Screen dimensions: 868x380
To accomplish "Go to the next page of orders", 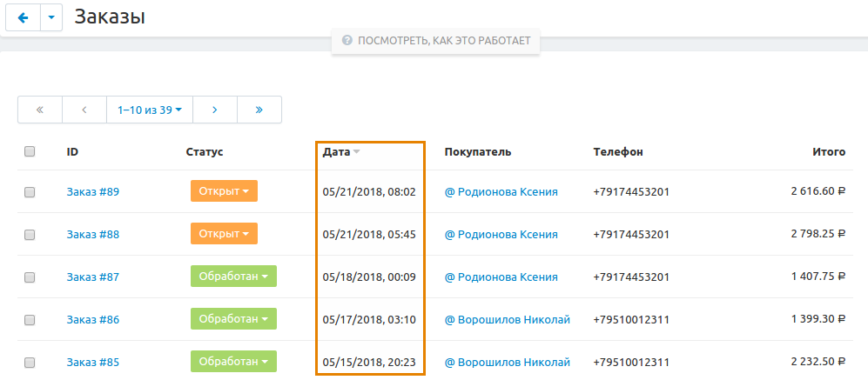I will [x=215, y=110].
